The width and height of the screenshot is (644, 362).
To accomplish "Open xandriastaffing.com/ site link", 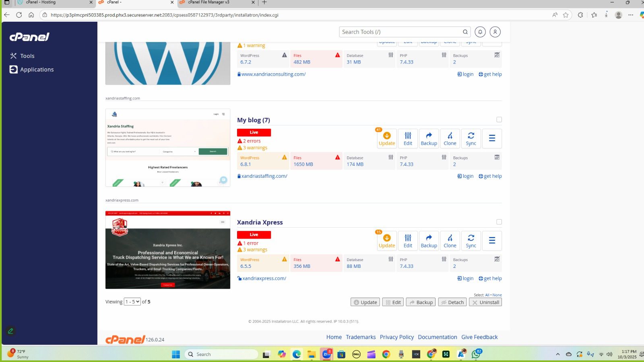I will (x=264, y=176).
